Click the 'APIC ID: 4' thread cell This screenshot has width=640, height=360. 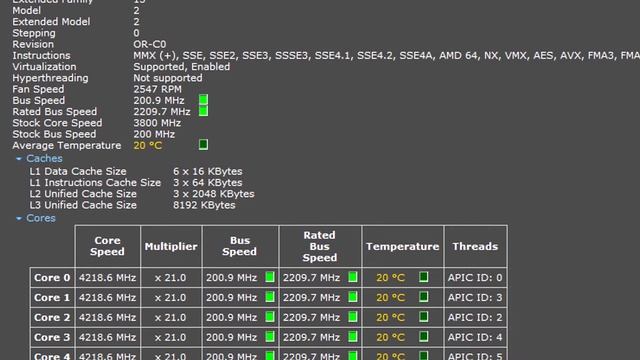476,338
